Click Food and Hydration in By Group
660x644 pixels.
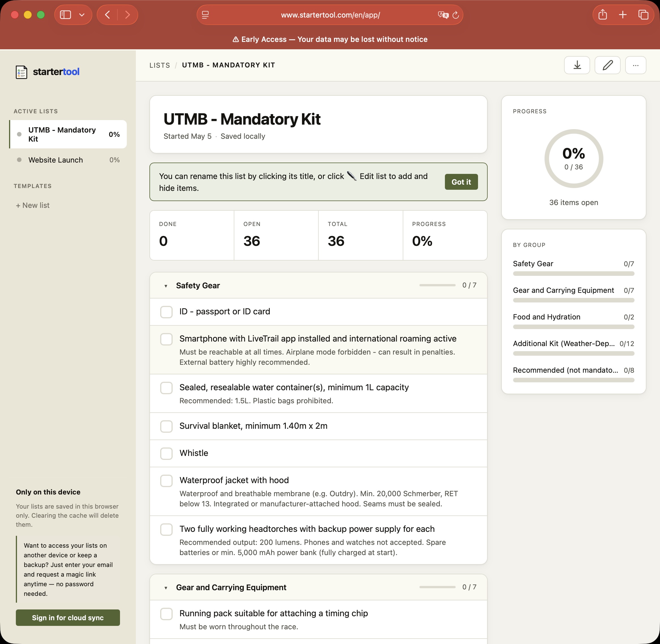point(573,321)
